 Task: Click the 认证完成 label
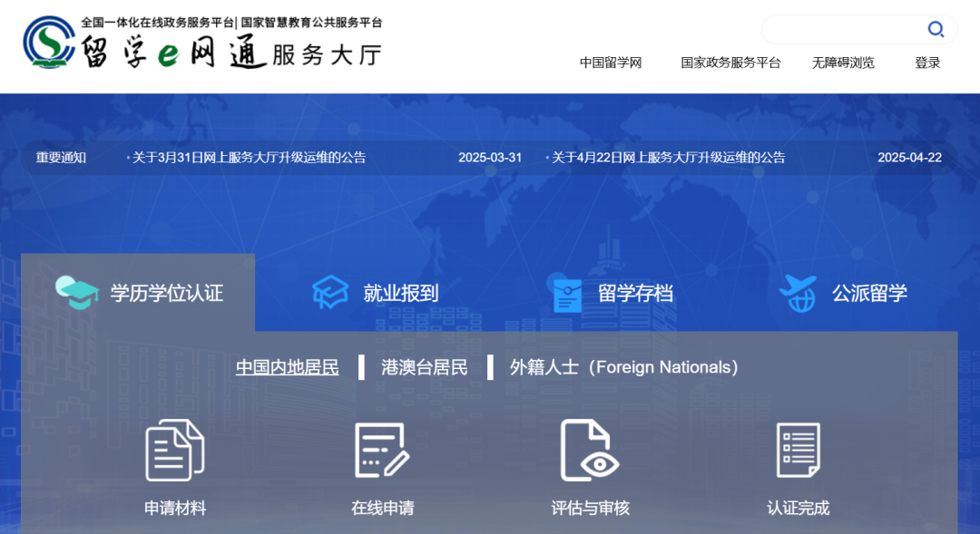click(799, 509)
